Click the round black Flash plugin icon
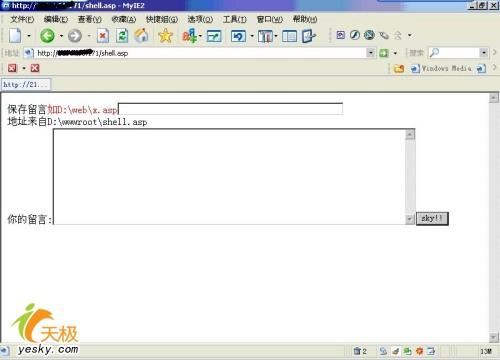The height and width of the screenshot is (360, 500). [x=355, y=35]
